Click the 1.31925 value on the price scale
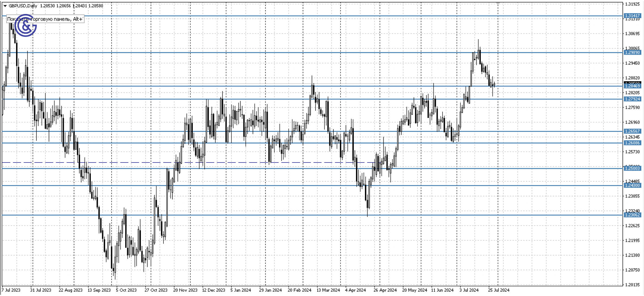Image resolution: width=644 pixels, height=296 pixels. coord(630,4)
